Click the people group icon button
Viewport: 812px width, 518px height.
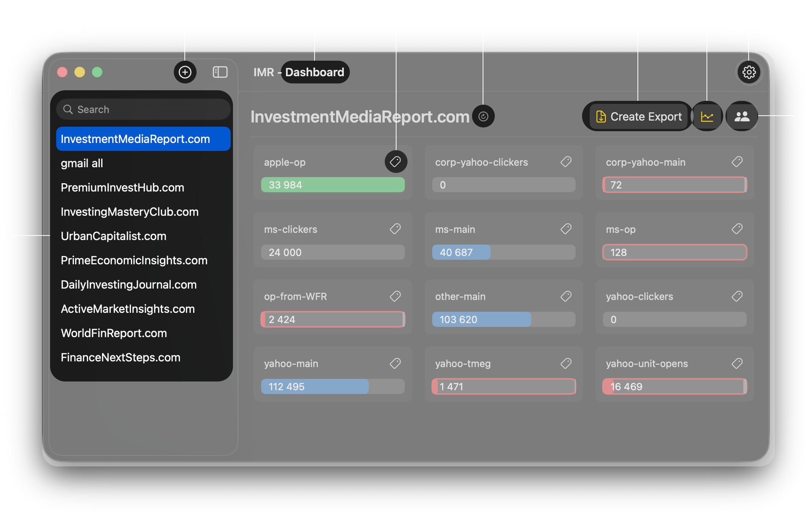(x=742, y=116)
